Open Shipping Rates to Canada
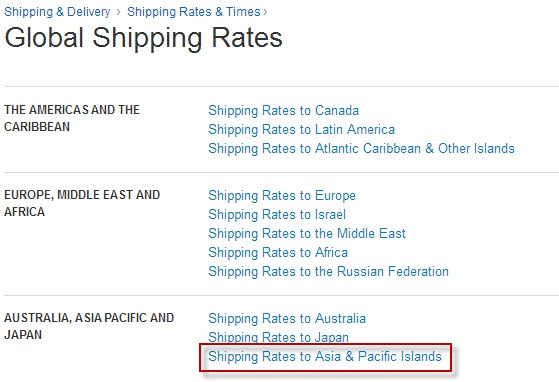 tap(283, 110)
